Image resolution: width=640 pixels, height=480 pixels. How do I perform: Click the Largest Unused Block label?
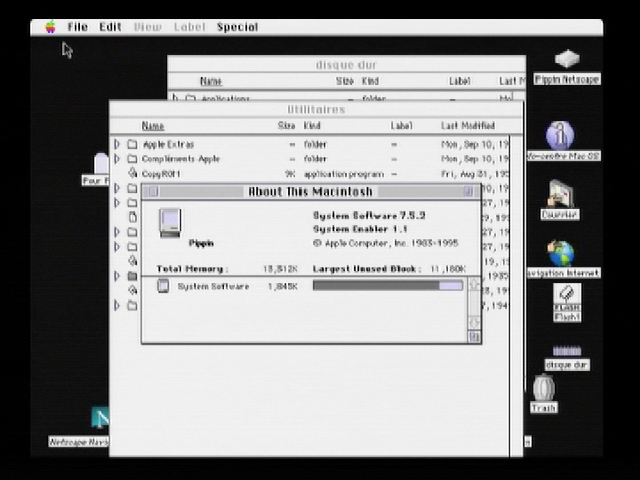367,269
